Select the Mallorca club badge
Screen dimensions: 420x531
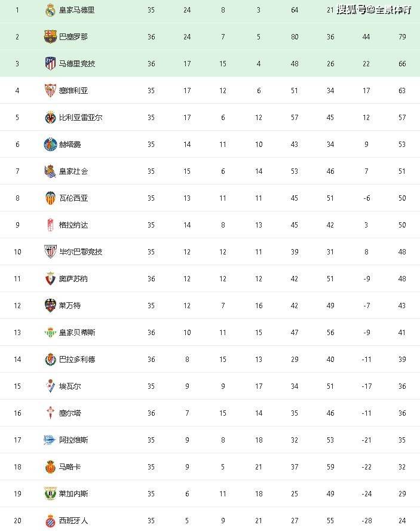point(50,467)
